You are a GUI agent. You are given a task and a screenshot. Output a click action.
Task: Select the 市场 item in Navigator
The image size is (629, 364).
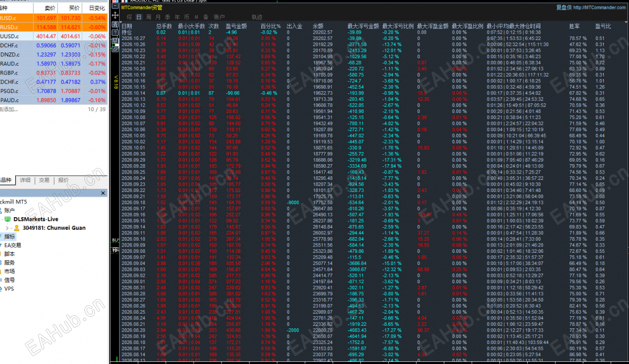coord(9,272)
